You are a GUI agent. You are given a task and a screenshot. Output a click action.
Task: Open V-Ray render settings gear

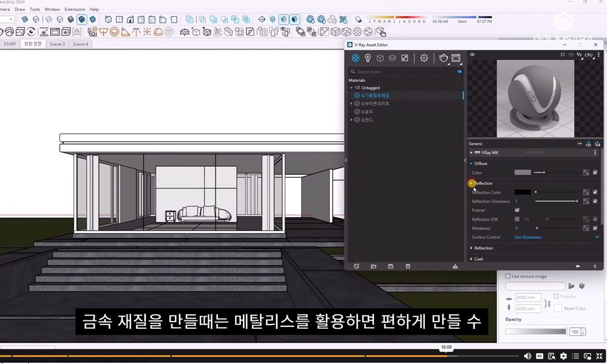pyautogui.click(x=424, y=58)
